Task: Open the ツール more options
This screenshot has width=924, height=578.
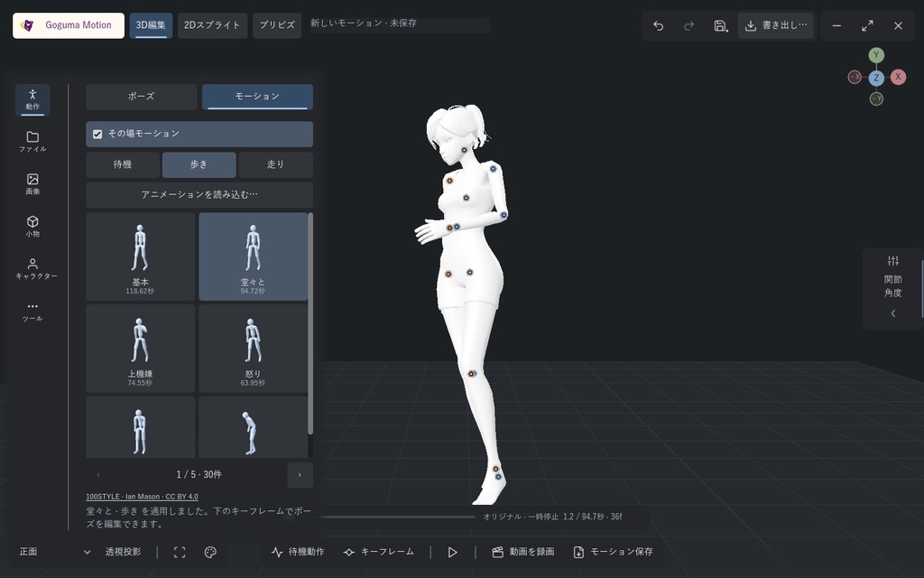Action: point(32,312)
